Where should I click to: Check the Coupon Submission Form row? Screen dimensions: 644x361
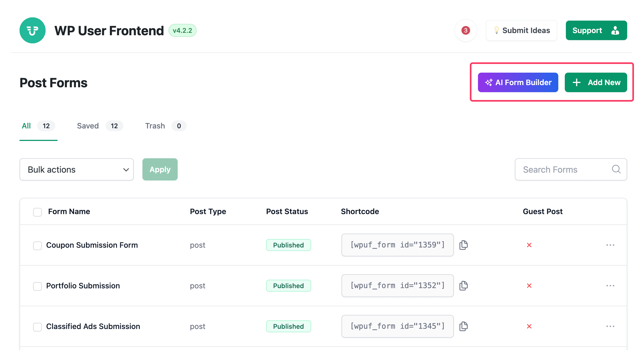tap(37, 246)
